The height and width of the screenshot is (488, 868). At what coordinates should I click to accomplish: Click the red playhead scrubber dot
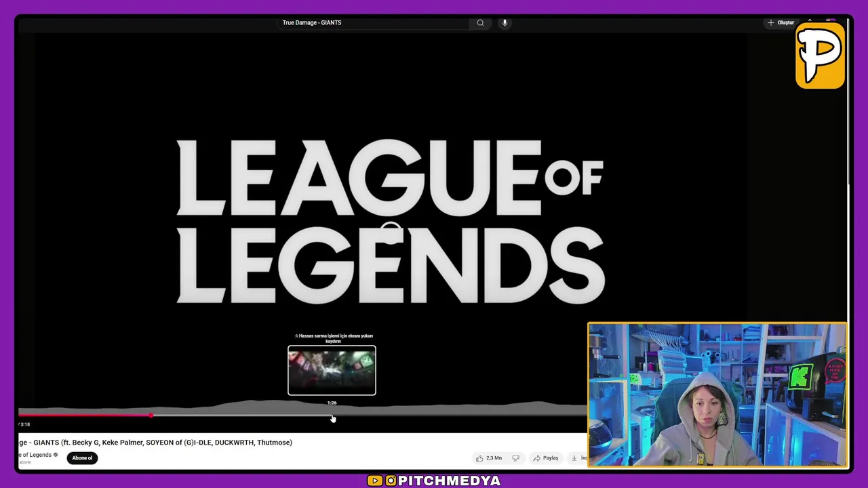tap(151, 415)
